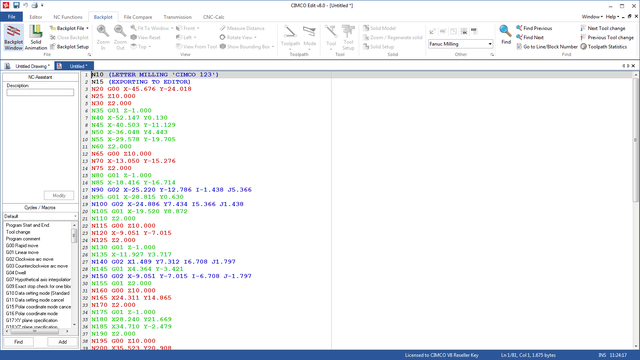Open the File menu

(11, 17)
